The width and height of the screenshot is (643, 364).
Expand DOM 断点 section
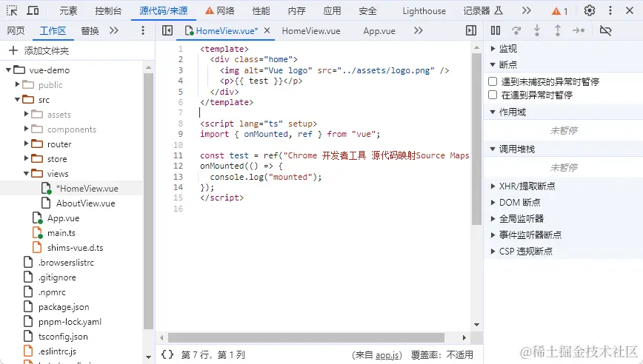point(493,202)
